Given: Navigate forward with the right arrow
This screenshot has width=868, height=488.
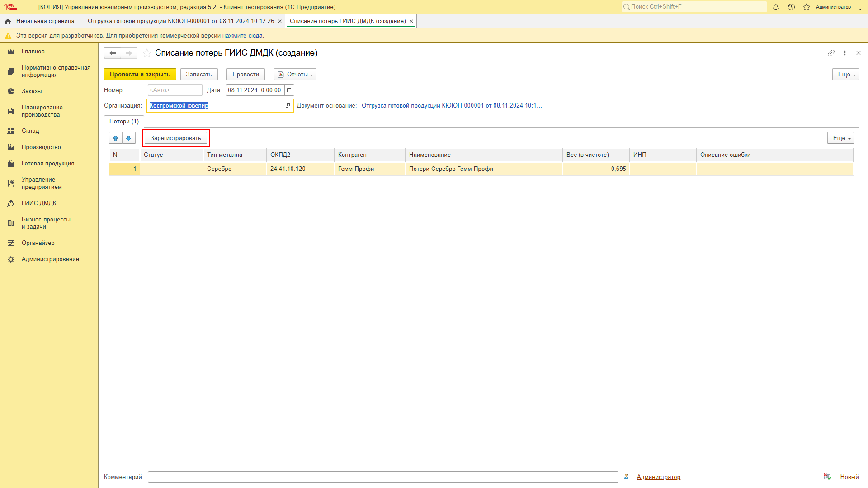Looking at the screenshot, I should click(x=129, y=53).
